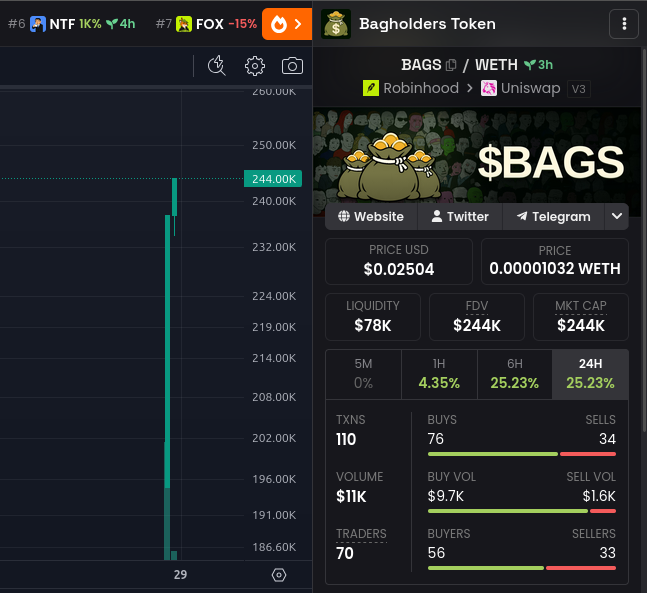Screen dimensions: 647x593
Task: Click the TRADERS 70 value
Action: pyautogui.click(x=345, y=553)
